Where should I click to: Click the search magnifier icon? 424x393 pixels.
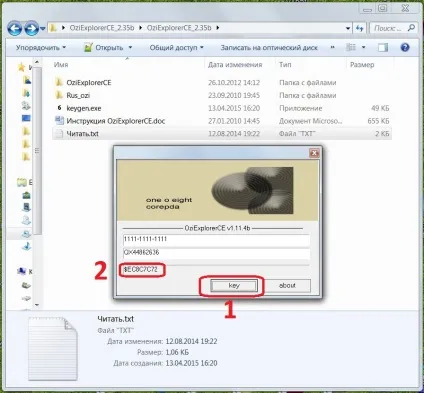point(412,28)
